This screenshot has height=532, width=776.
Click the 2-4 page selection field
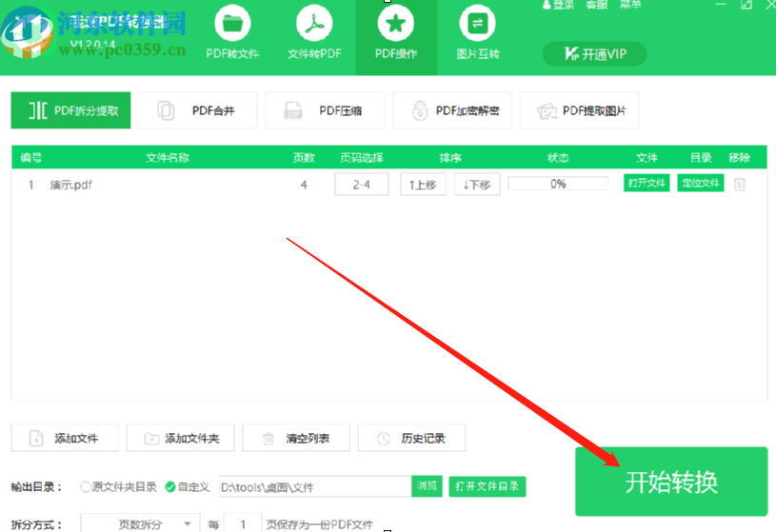[x=362, y=185]
